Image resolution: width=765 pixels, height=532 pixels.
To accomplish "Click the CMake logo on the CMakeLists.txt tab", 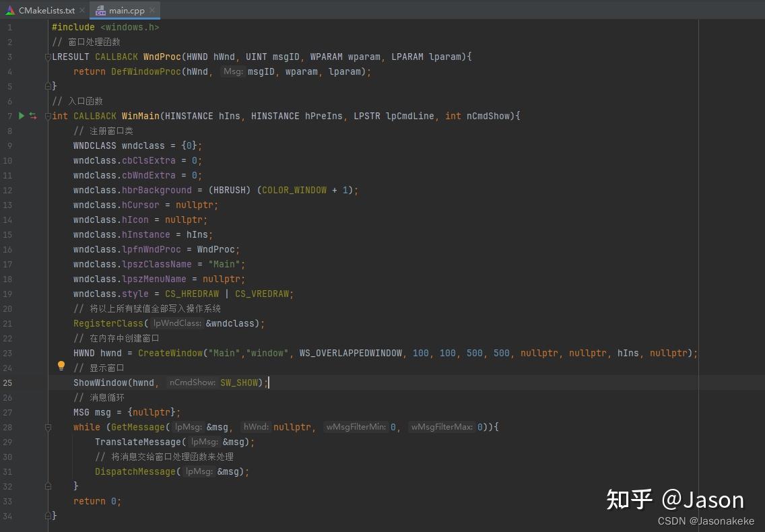I will (x=10, y=10).
